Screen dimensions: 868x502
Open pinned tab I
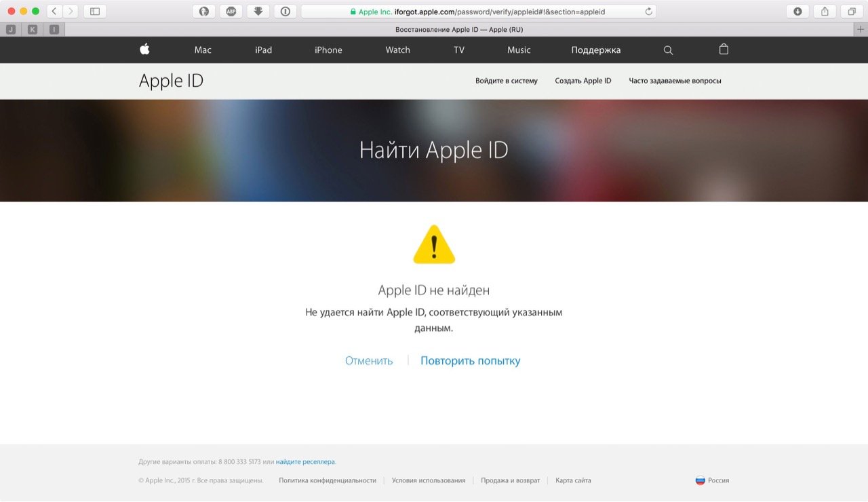click(x=54, y=29)
